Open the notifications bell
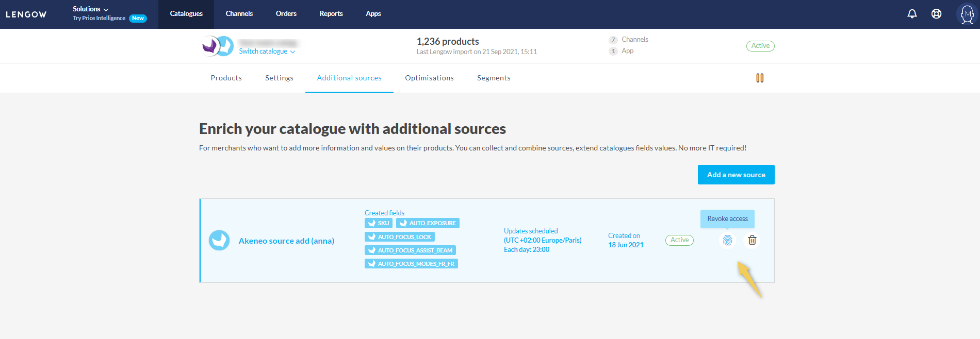 912,14
